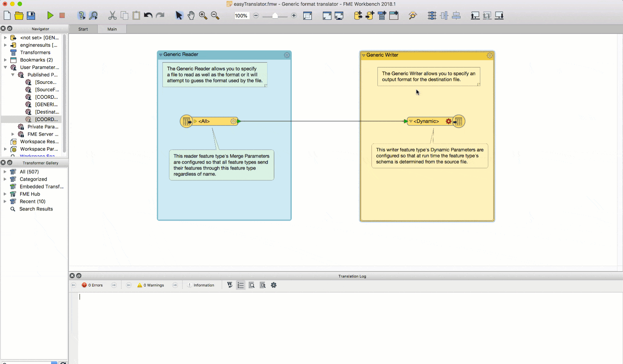Click the minus zoom decrease button
Viewport: 623px width, 364px height.
(x=256, y=16)
